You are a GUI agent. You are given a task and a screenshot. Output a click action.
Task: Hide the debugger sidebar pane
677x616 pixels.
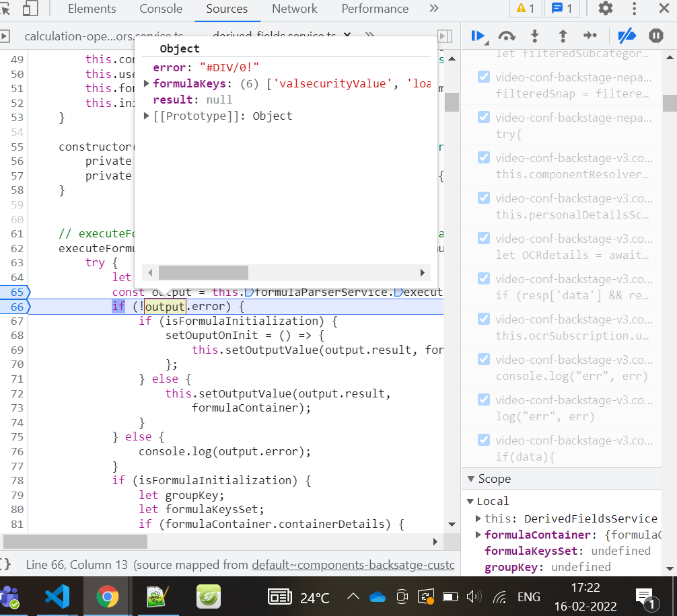[x=444, y=36]
